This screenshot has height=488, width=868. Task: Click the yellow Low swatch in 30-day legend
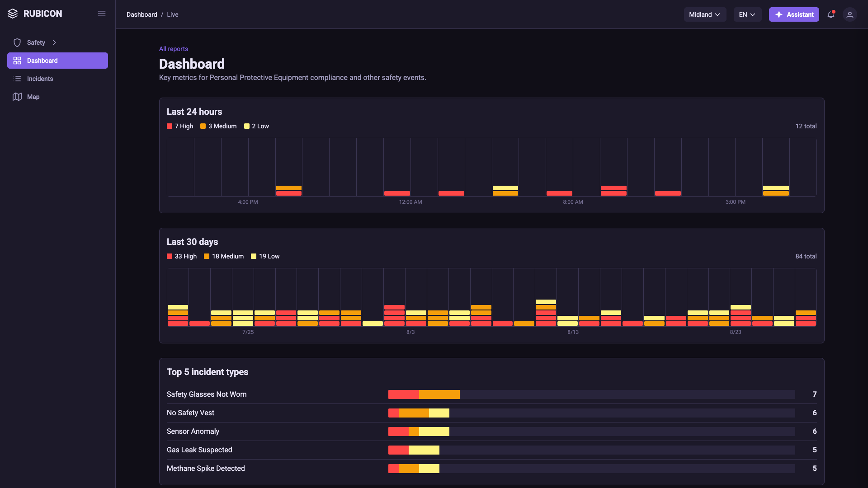coord(254,256)
